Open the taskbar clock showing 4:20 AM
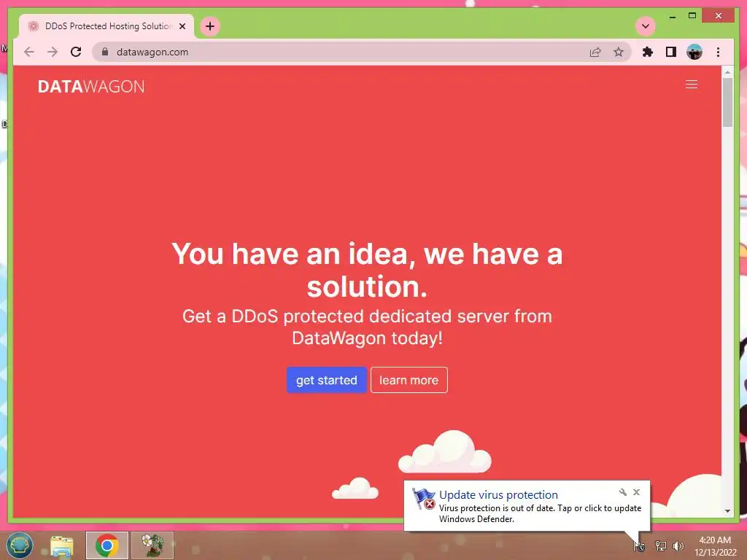 click(x=715, y=546)
